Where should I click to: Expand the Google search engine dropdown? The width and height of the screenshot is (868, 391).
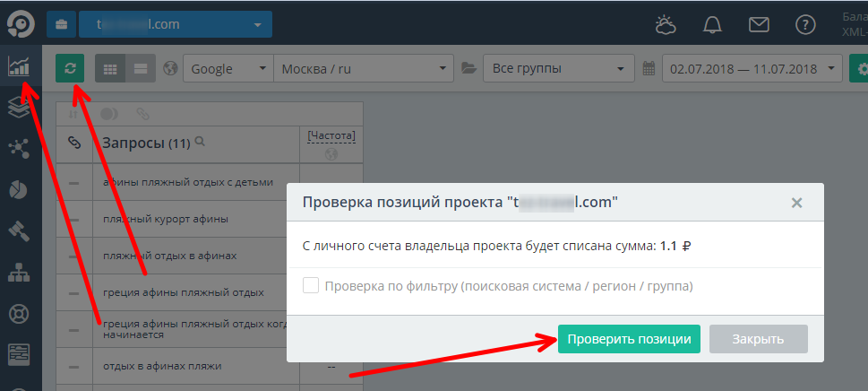coord(228,69)
